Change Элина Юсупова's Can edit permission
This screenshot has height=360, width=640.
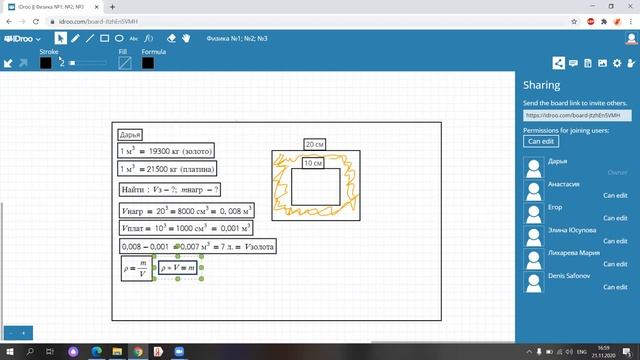coord(615,241)
